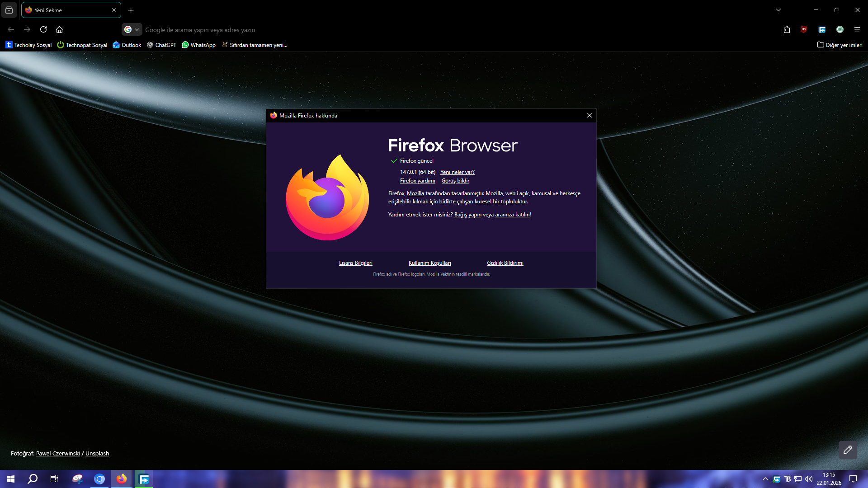
Task: Open Gizlilik Bildirimi link
Action: pyautogui.click(x=505, y=263)
